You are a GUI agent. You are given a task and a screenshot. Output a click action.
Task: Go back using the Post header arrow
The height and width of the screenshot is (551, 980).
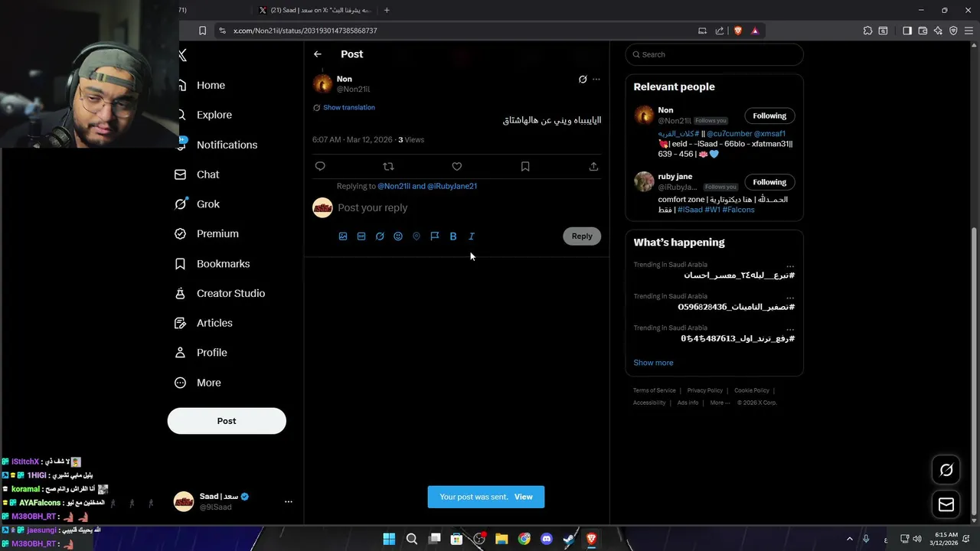[318, 54]
